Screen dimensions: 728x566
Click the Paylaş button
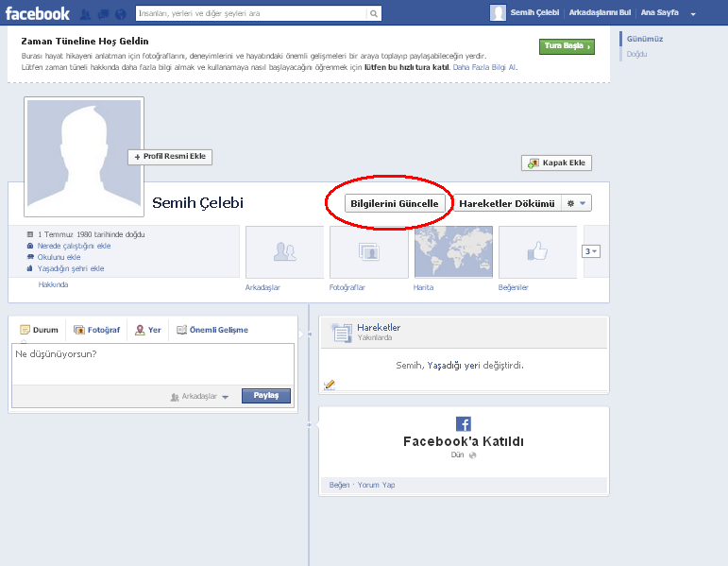point(266,396)
